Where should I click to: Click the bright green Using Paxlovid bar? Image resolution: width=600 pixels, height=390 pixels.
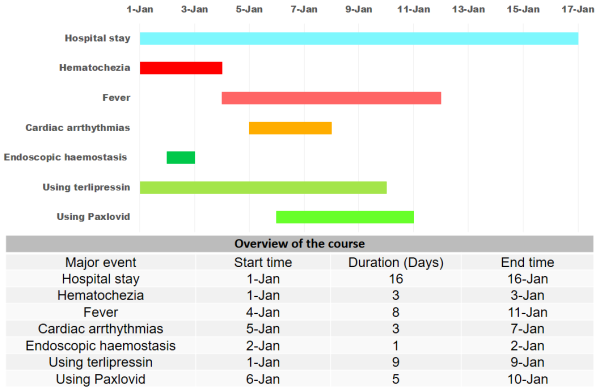(345, 217)
